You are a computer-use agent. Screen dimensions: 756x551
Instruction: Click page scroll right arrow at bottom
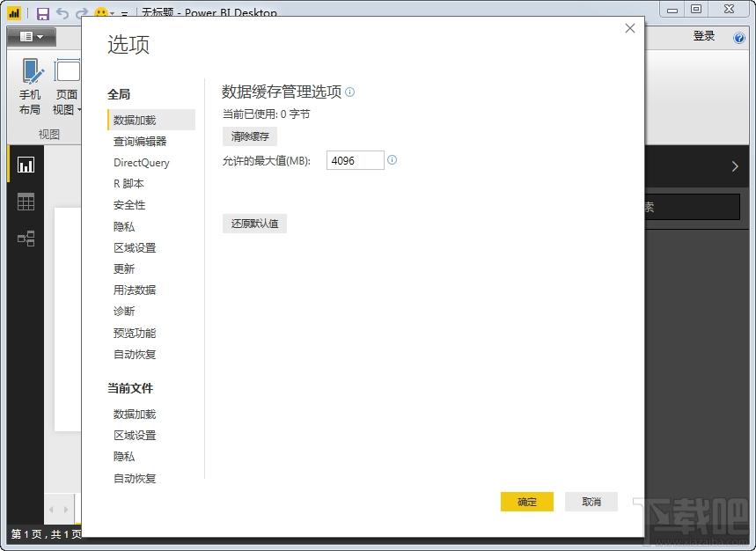coord(66,509)
